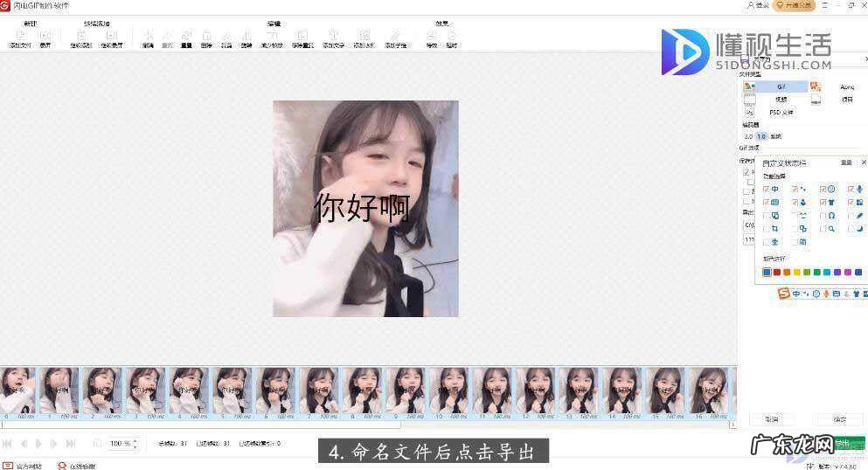
Task: Click the orange 开通会员 membership button
Action: pyautogui.click(x=795, y=5)
